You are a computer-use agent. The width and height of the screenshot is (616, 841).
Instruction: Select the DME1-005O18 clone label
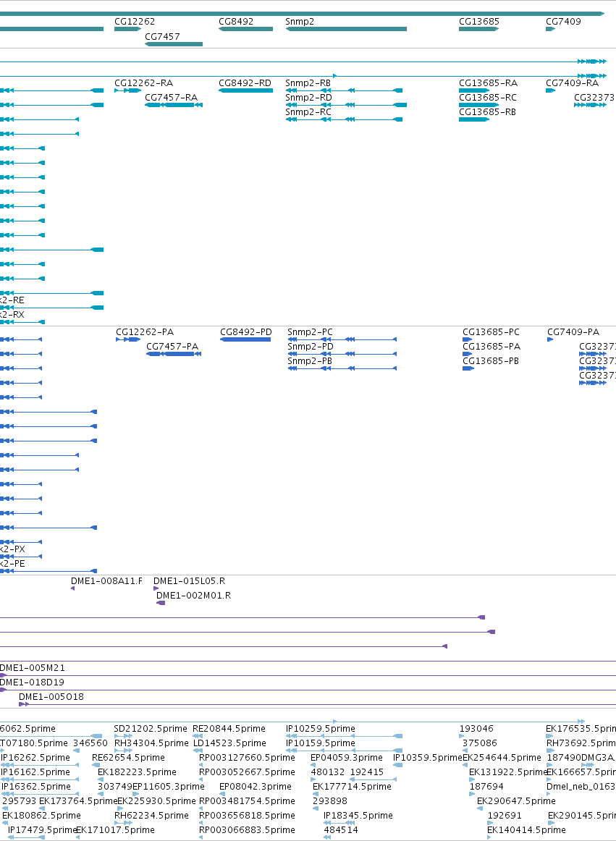51,697
